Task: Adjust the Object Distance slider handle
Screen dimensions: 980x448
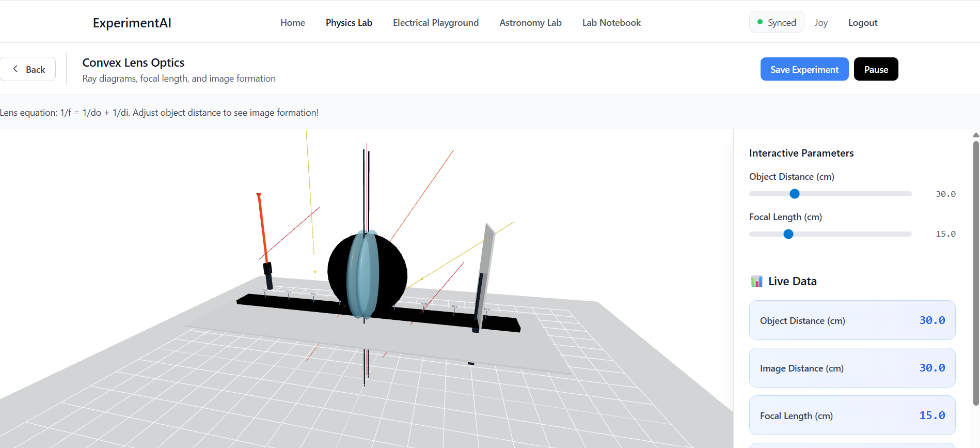Action: pyautogui.click(x=795, y=194)
